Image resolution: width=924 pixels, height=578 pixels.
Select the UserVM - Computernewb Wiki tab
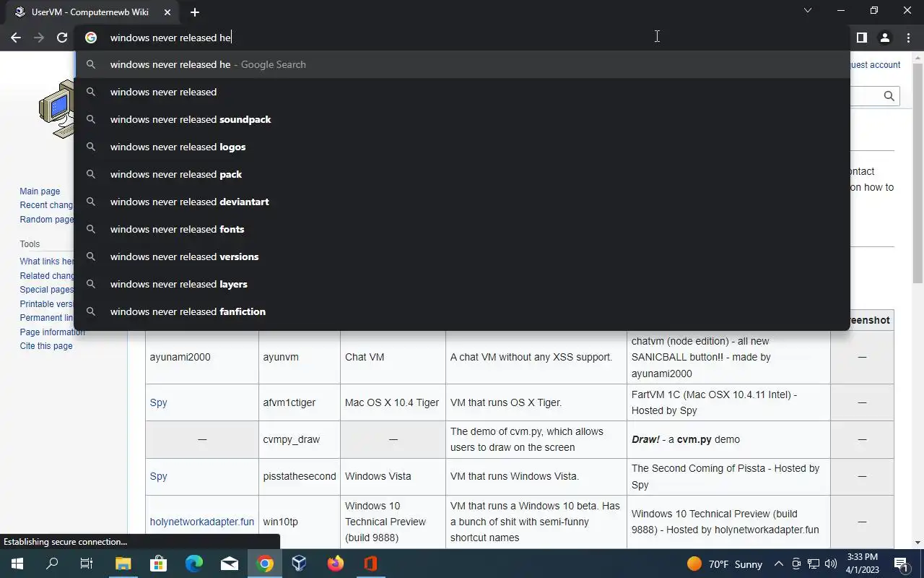point(92,12)
